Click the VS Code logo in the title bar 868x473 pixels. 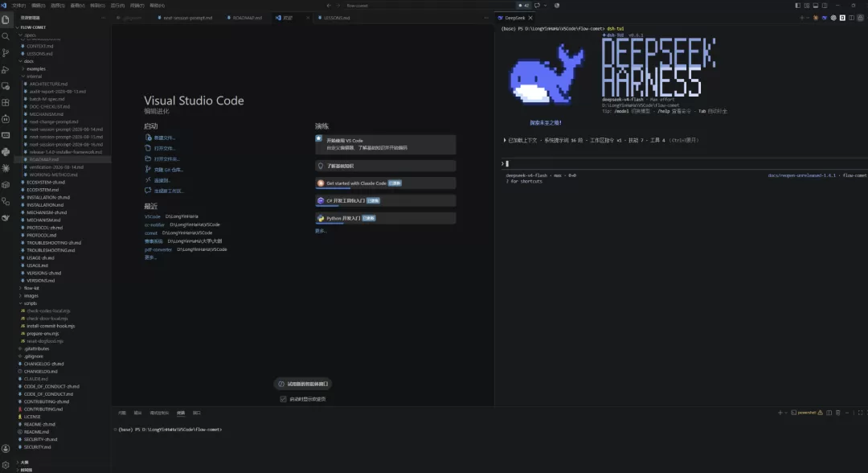5,6
